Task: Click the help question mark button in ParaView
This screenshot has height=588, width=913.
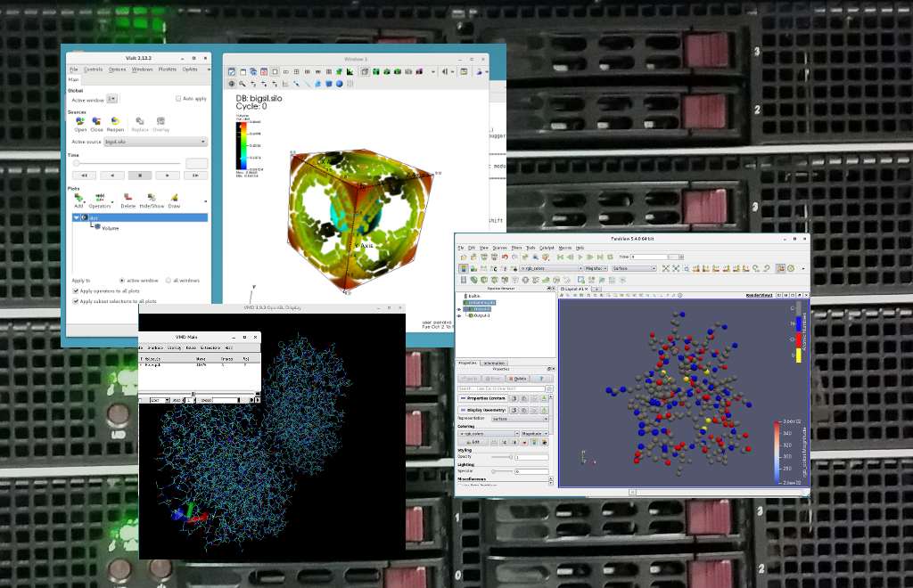Action: point(541,379)
